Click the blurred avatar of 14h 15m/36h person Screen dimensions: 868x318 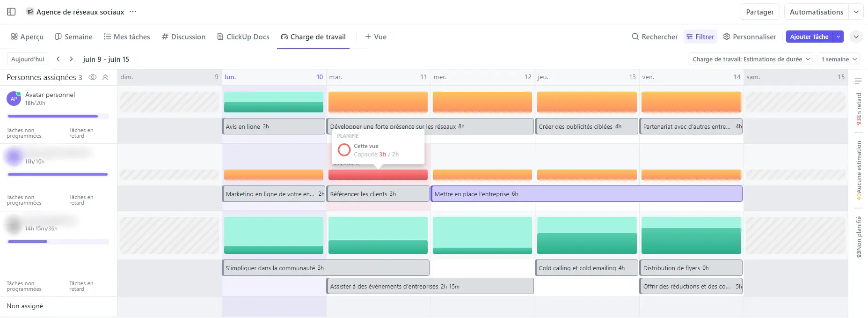14,224
